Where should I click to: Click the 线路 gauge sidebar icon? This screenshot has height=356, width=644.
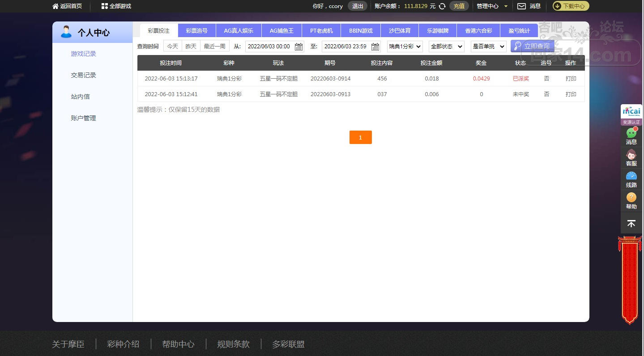(631, 177)
